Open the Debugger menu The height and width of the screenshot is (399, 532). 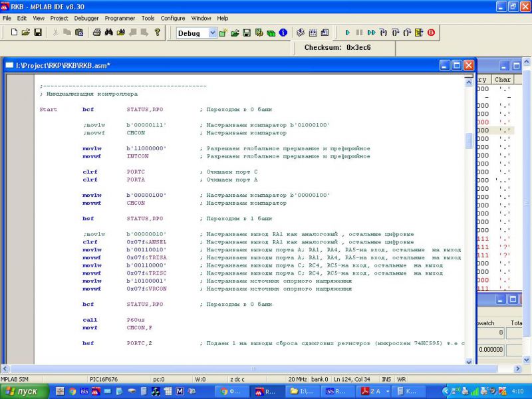point(85,18)
